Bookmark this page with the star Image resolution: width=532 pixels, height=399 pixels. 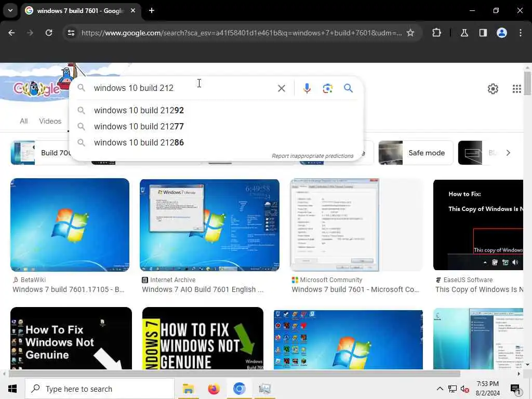click(410, 33)
